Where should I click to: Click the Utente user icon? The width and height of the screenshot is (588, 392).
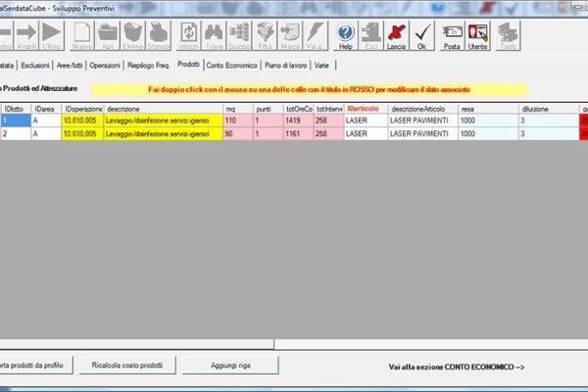click(477, 36)
